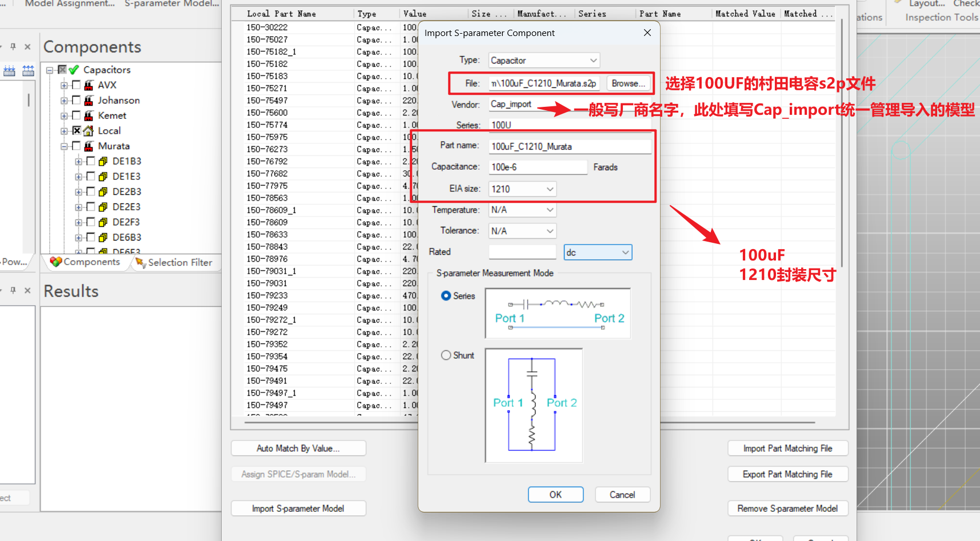
Task: Click the DE2B3 series icon
Action: [103, 192]
